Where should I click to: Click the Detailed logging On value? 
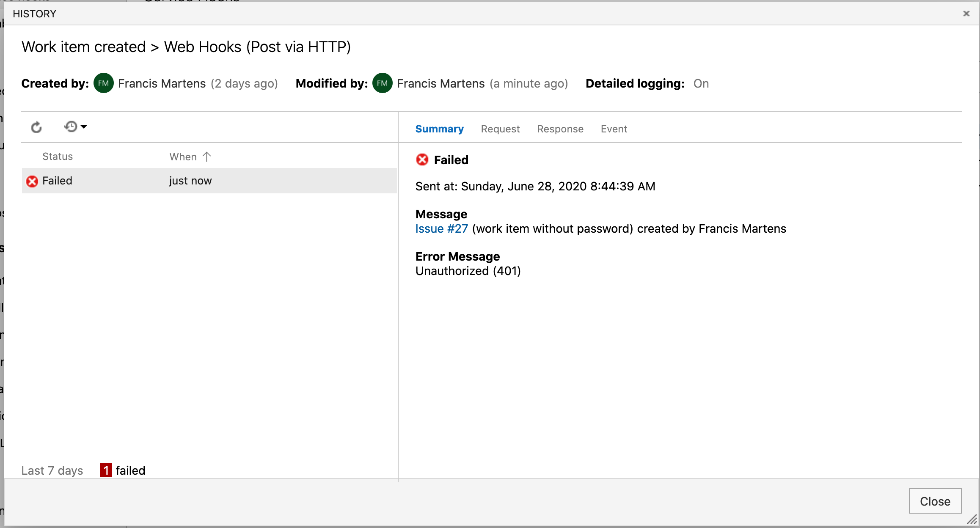[x=701, y=84]
